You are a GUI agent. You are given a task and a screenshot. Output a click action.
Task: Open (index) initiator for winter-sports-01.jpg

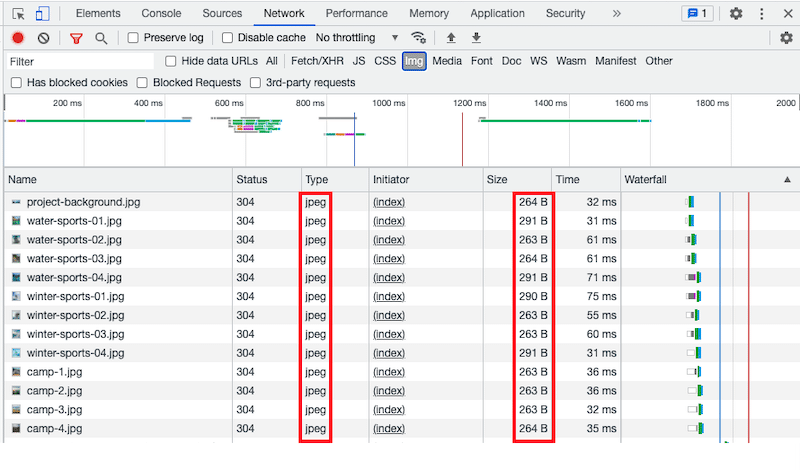389,296
